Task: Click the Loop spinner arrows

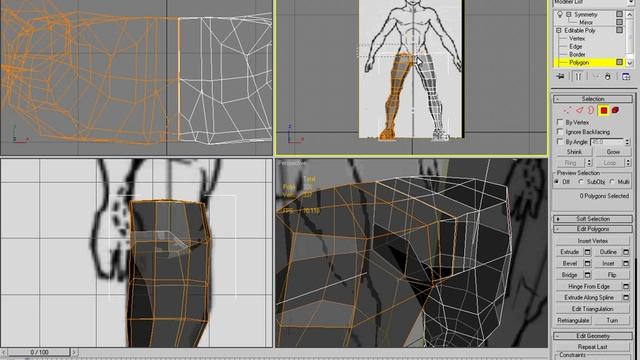Action: (628, 163)
